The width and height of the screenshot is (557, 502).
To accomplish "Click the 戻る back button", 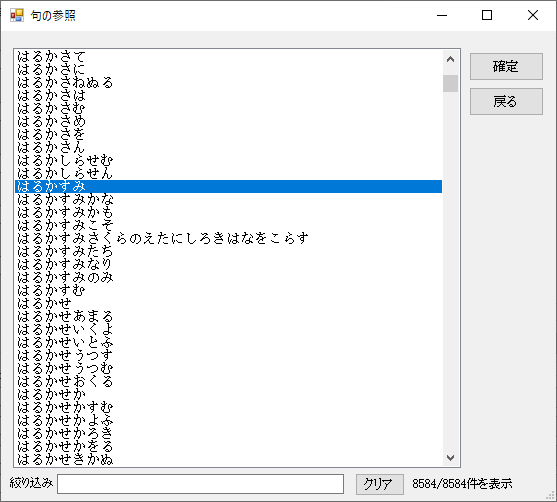I will pyautogui.click(x=506, y=102).
